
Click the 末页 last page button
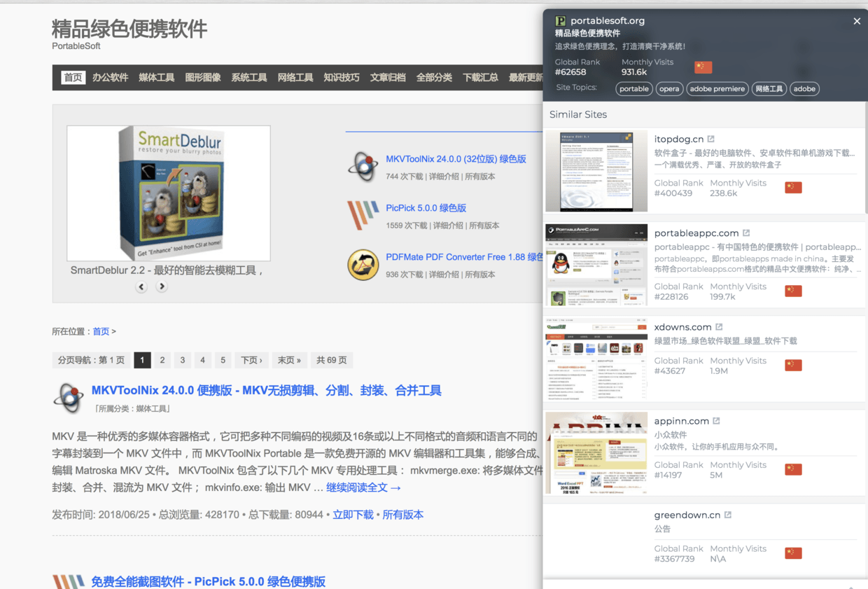click(x=289, y=360)
